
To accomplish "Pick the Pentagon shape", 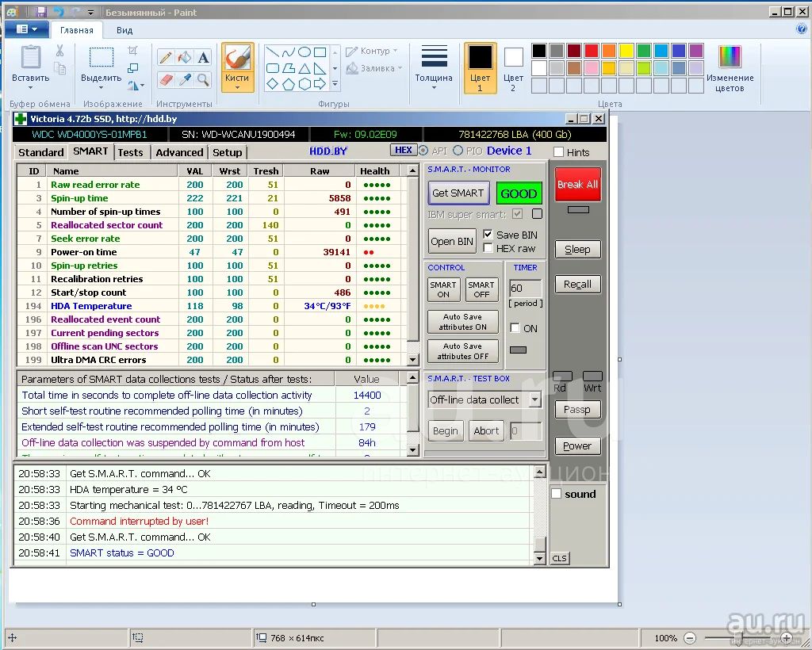I will click(x=289, y=84).
